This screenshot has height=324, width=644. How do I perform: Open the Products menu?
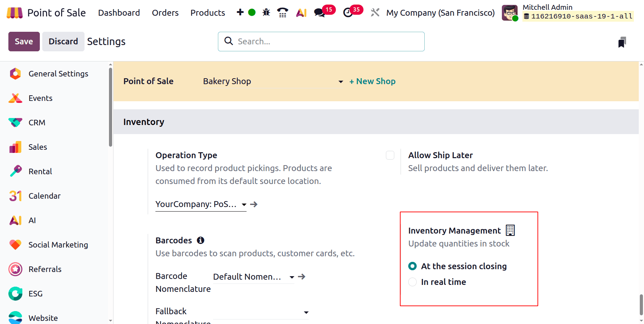208,13
